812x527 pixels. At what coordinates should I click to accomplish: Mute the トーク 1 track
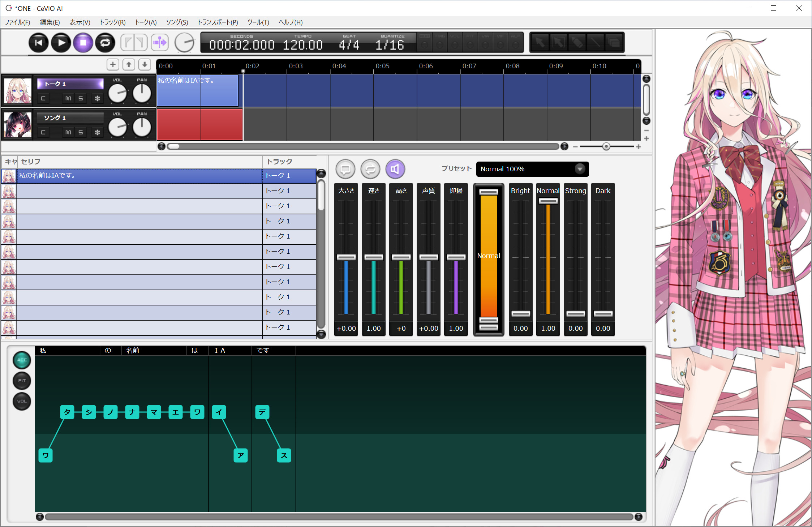click(68, 98)
